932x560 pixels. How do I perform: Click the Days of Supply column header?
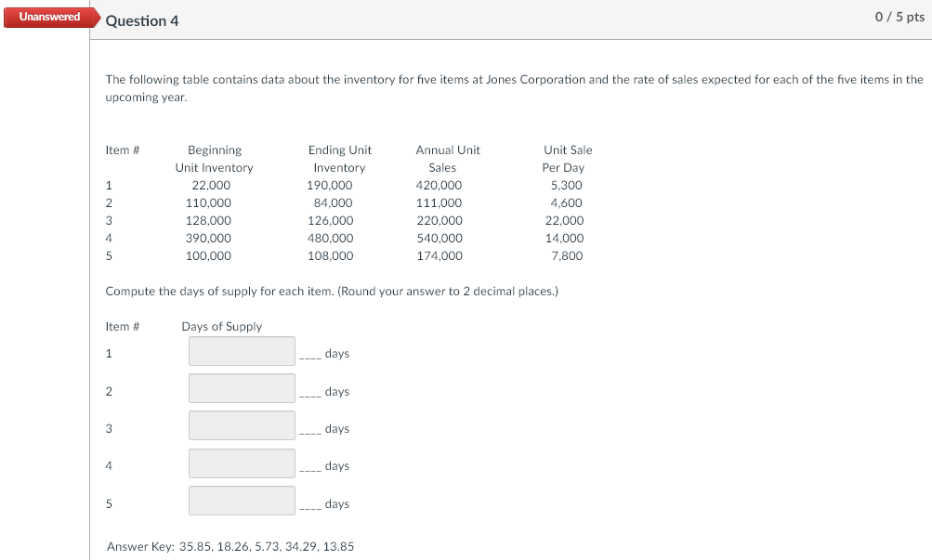[x=222, y=327]
